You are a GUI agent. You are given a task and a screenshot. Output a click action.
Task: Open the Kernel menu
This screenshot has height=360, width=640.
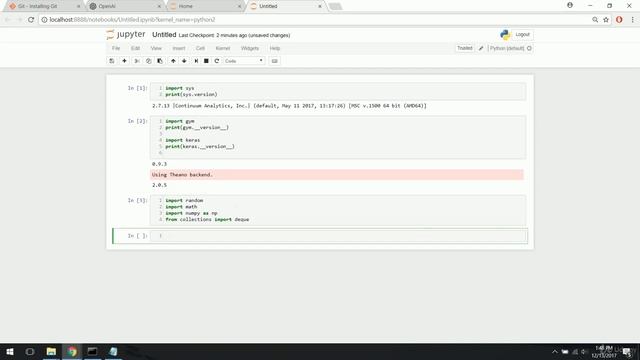click(223, 48)
